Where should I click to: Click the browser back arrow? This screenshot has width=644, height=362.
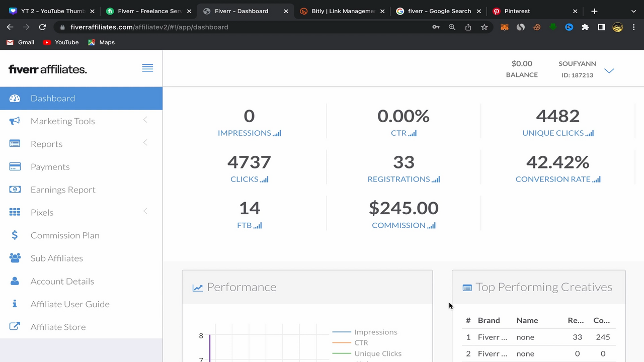10,27
